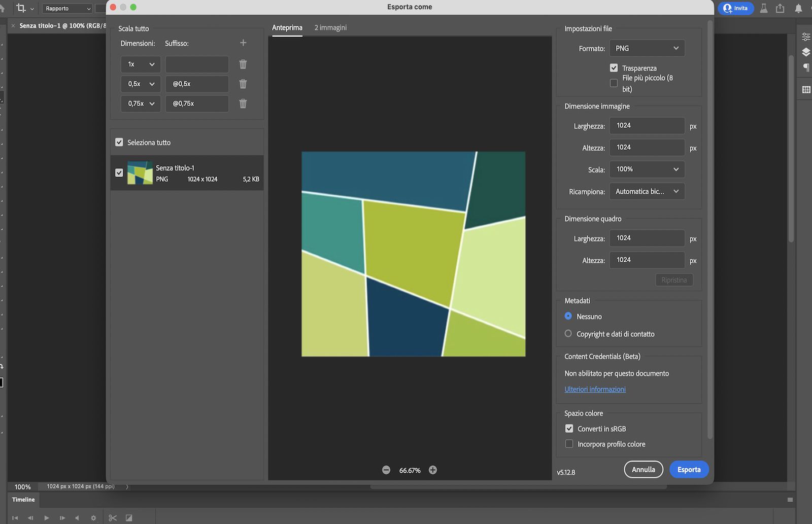This screenshot has width=812, height=524.
Task: Open the Ulteriori informazioni link
Action: tap(595, 390)
